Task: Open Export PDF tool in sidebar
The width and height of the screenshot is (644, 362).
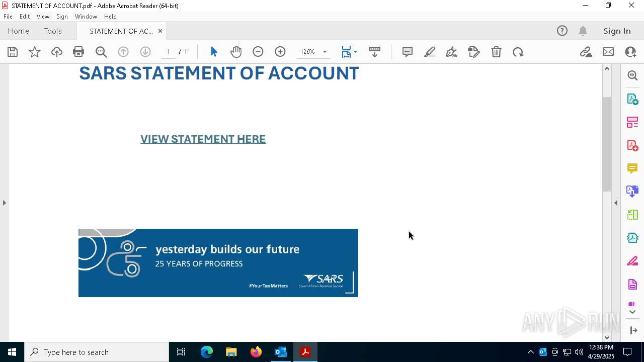Action: click(x=632, y=99)
